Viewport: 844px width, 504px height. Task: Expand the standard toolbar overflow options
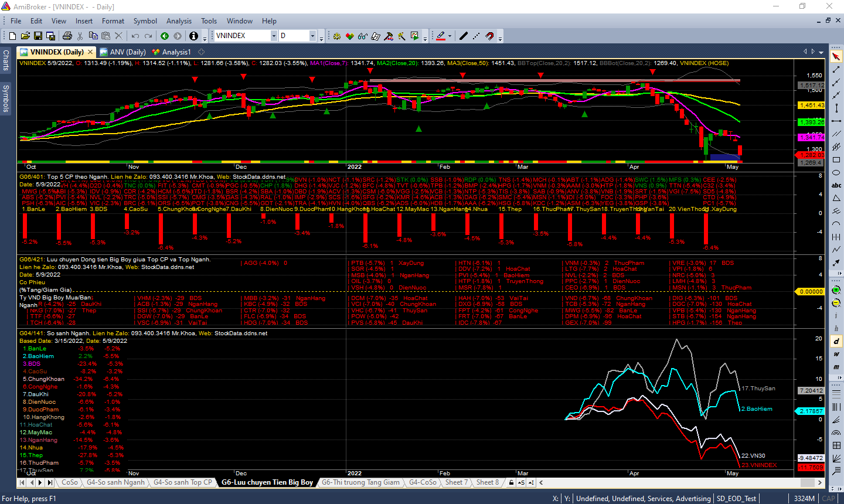[205, 38]
